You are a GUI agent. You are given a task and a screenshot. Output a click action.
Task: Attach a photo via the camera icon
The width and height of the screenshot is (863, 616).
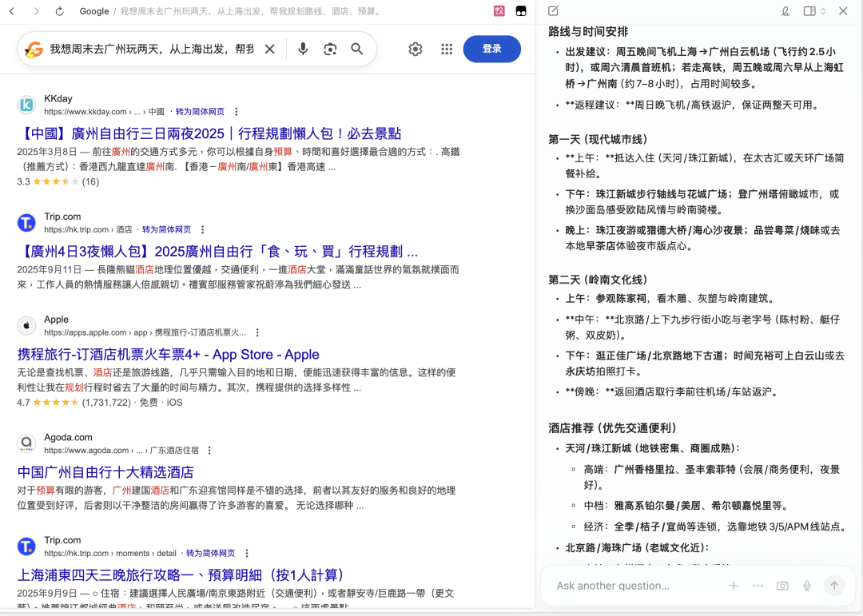782,586
